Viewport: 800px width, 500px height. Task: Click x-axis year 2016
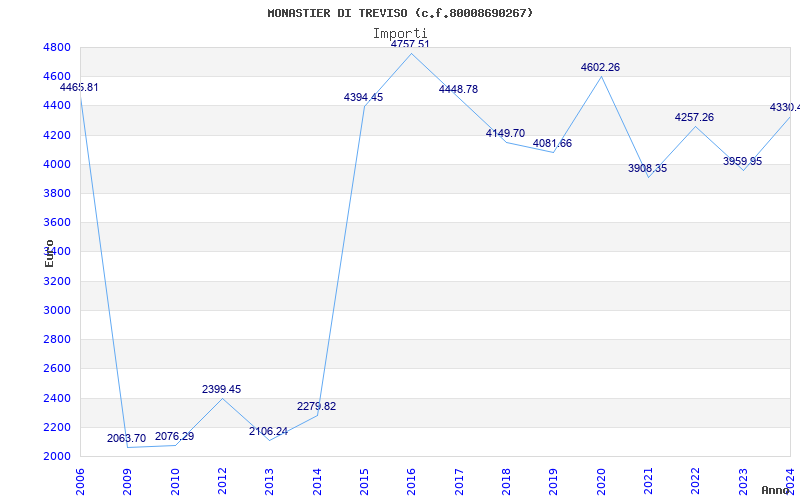click(x=412, y=482)
